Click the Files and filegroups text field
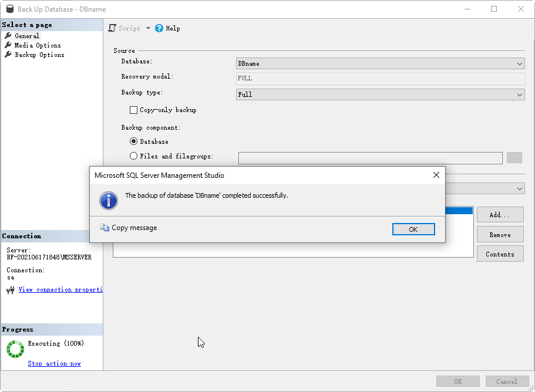The height and width of the screenshot is (392, 535). pos(370,158)
